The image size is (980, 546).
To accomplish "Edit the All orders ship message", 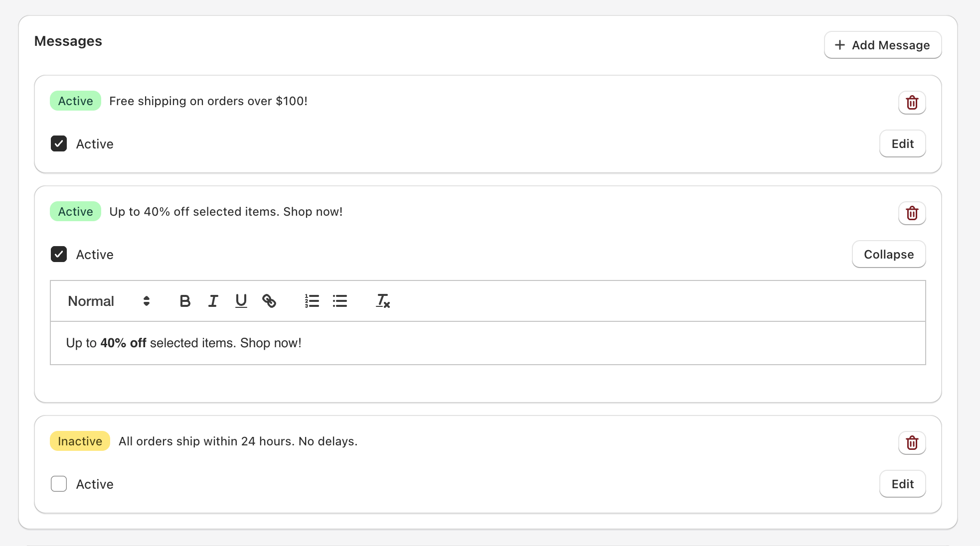I will pyautogui.click(x=902, y=484).
